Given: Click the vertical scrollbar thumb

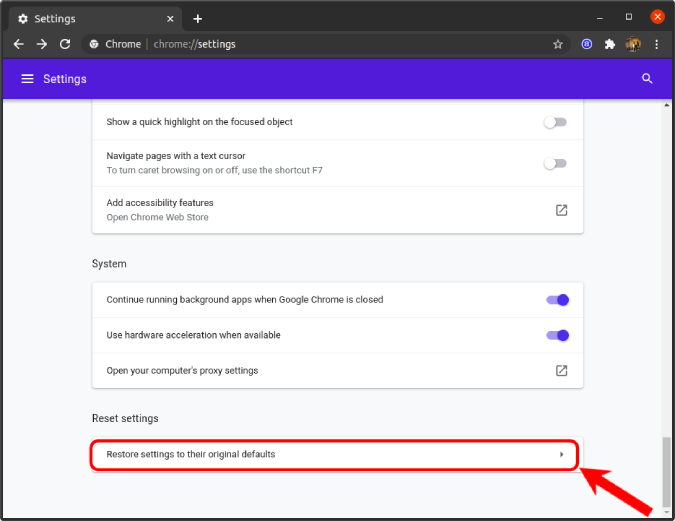Looking at the screenshot, I should coord(666,471).
